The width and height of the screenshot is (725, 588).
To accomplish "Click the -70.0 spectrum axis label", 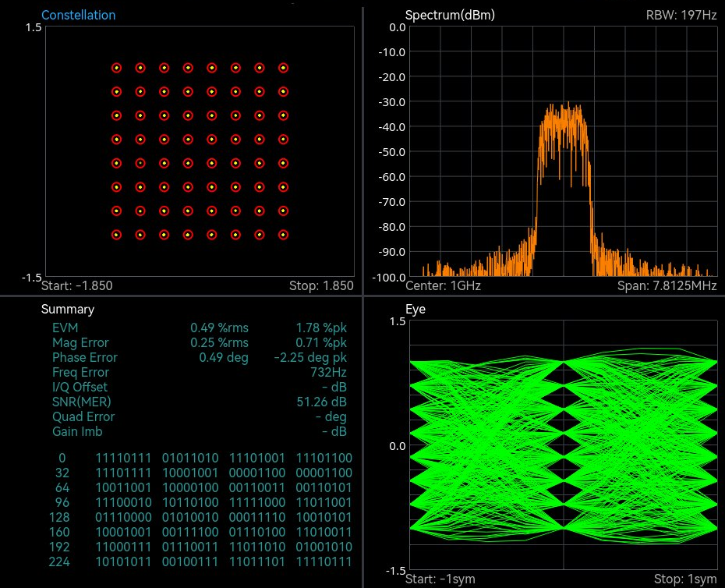I will (391, 202).
